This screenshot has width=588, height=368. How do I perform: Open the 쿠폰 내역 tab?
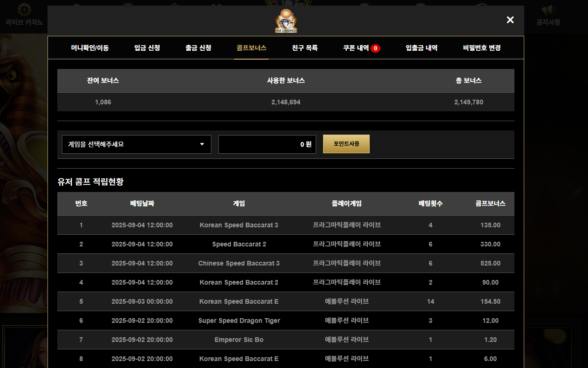(356, 48)
